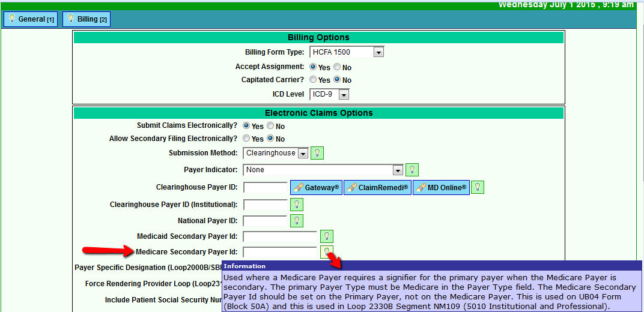Show info for Medicare Secondary Payer Id
This screenshot has width=644, height=312.
point(327,251)
